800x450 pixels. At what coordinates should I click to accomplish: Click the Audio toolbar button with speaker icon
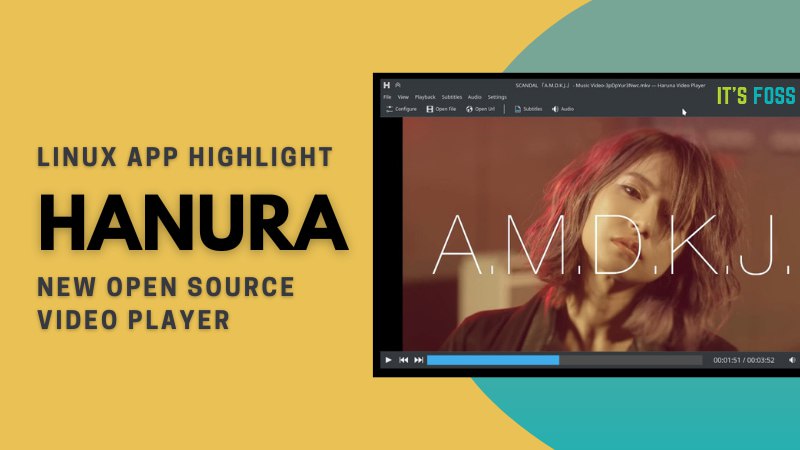(x=563, y=109)
